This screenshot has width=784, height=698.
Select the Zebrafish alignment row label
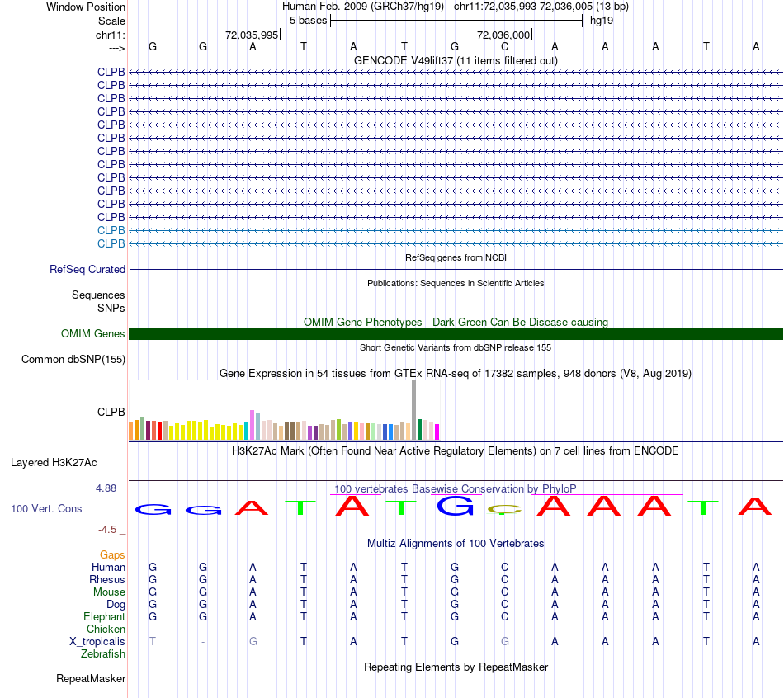click(103, 654)
